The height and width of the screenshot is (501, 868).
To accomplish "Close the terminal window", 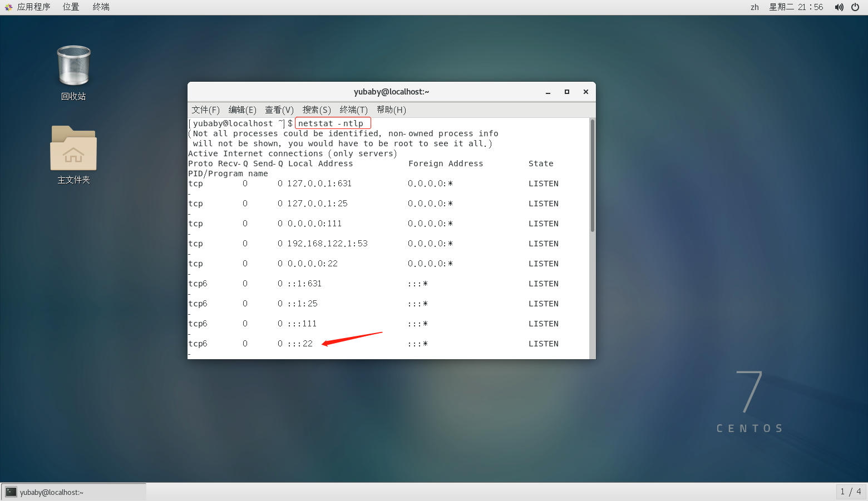I will (x=586, y=92).
